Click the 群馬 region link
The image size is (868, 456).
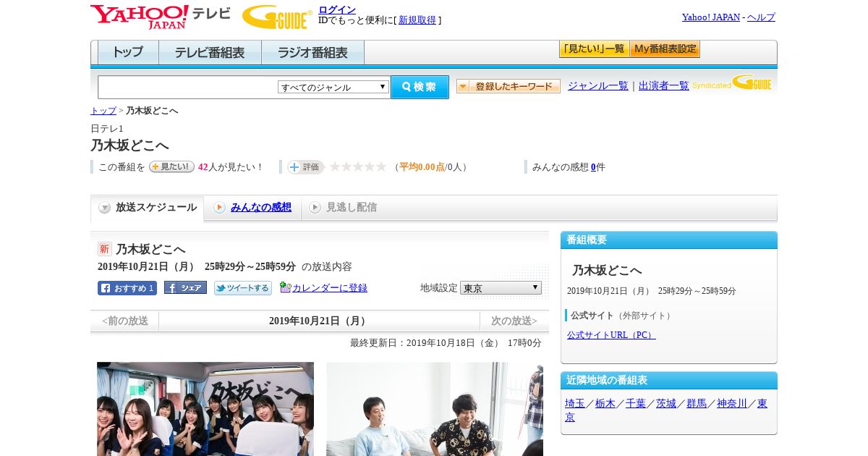[x=697, y=404]
